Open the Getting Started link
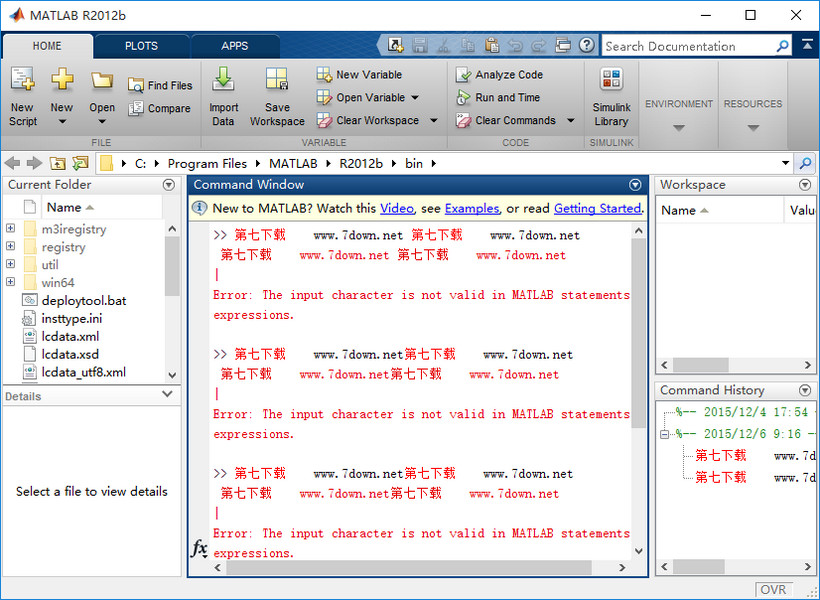The height and width of the screenshot is (600, 820). pyautogui.click(x=598, y=208)
